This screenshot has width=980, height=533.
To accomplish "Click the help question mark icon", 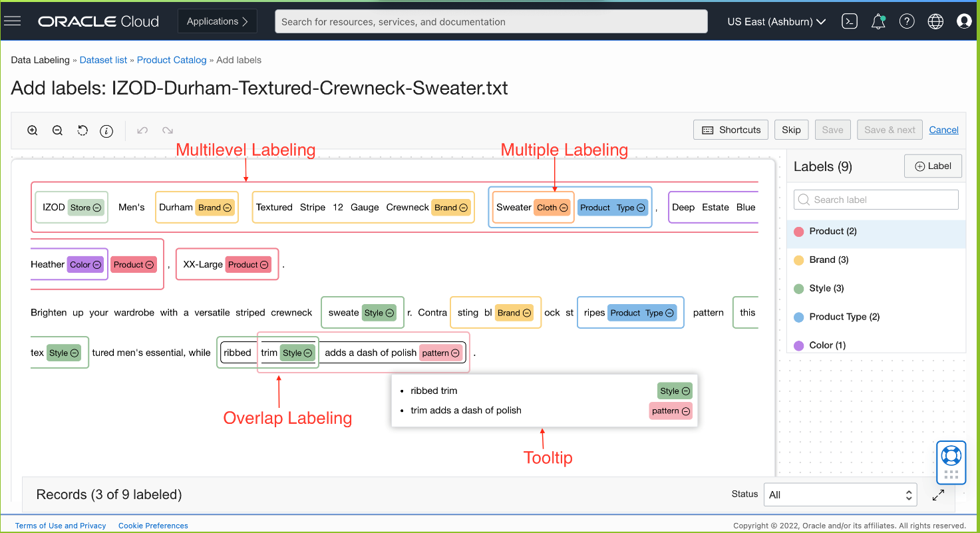I will tap(907, 21).
